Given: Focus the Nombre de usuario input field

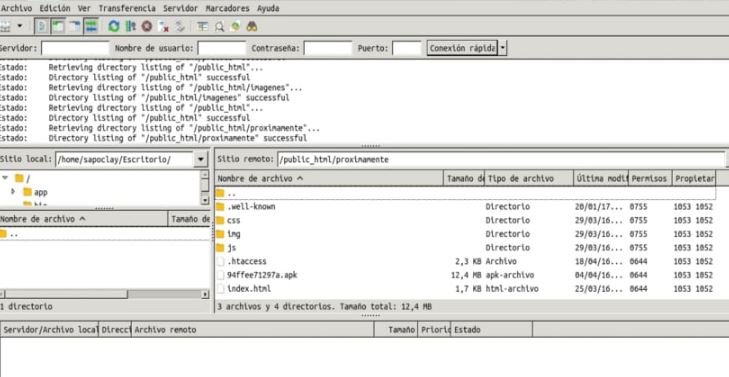Looking at the screenshot, I should click(x=222, y=48).
